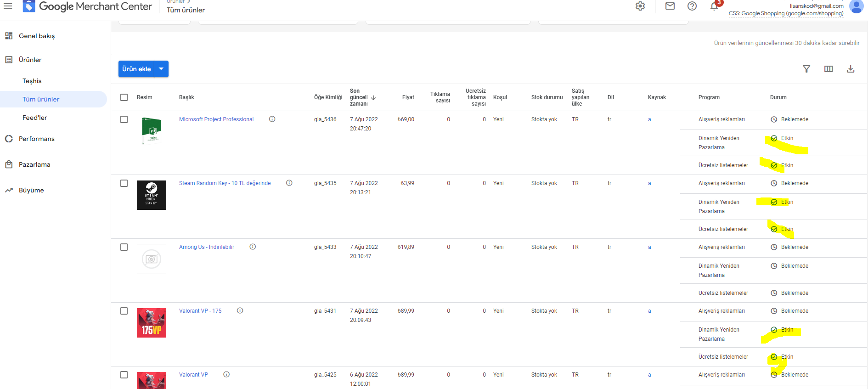Click the Stok durumu column header

coord(547,97)
